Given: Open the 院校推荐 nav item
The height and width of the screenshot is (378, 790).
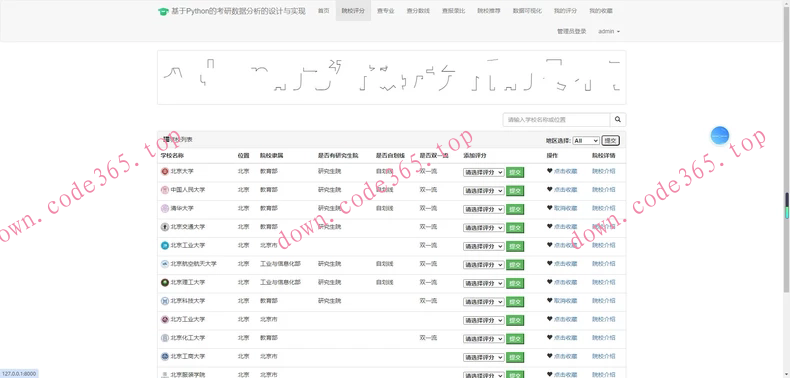Looking at the screenshot, I should click(x=489, y=11).
